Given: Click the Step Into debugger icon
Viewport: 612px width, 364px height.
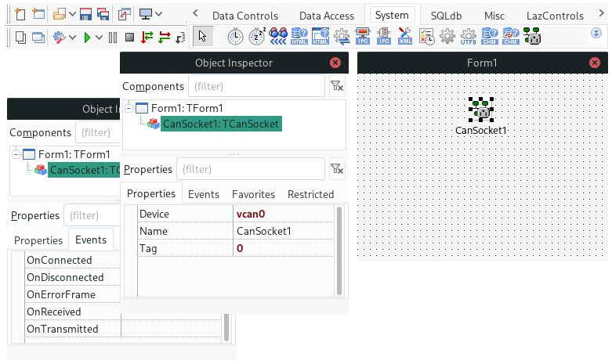Looking at the screenshot, I should pyautogui.click(x=147, y=38).
